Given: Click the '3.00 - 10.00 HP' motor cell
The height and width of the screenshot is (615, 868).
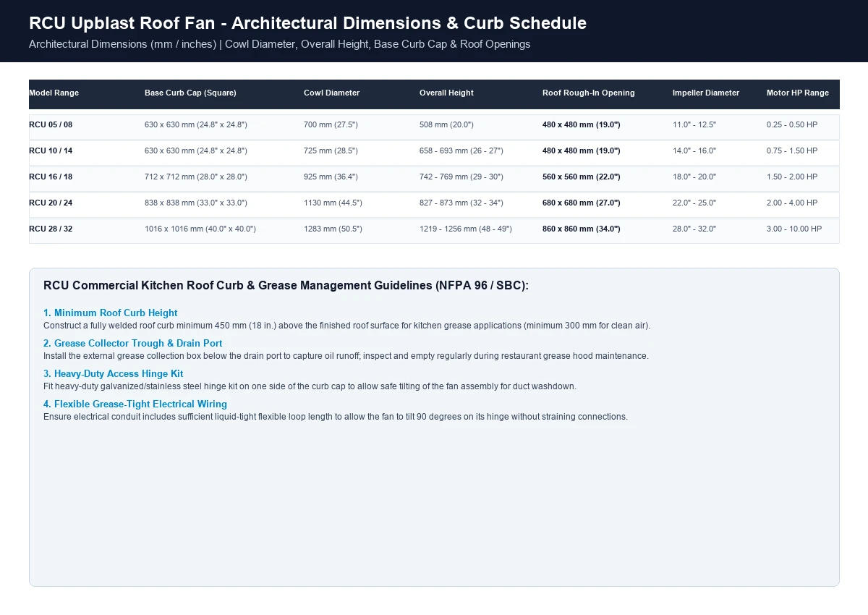Looking at the screenshot, I should click(x=794, y=229).
